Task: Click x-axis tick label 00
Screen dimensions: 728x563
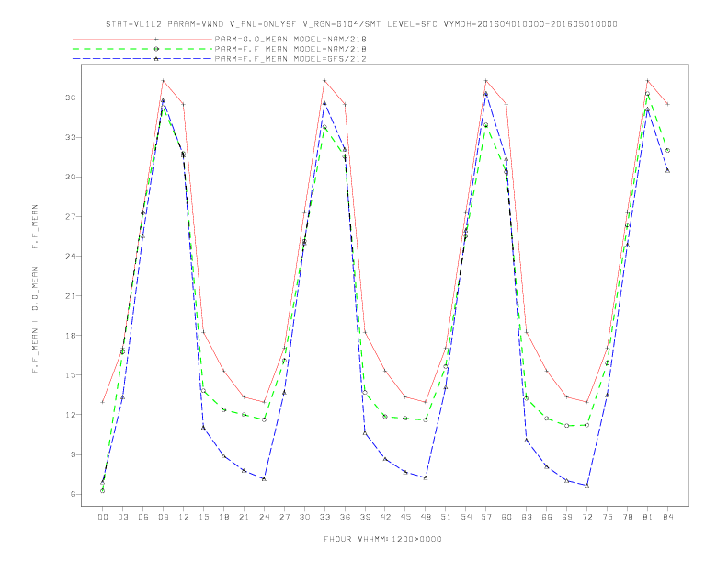Action: click(103, 517)
